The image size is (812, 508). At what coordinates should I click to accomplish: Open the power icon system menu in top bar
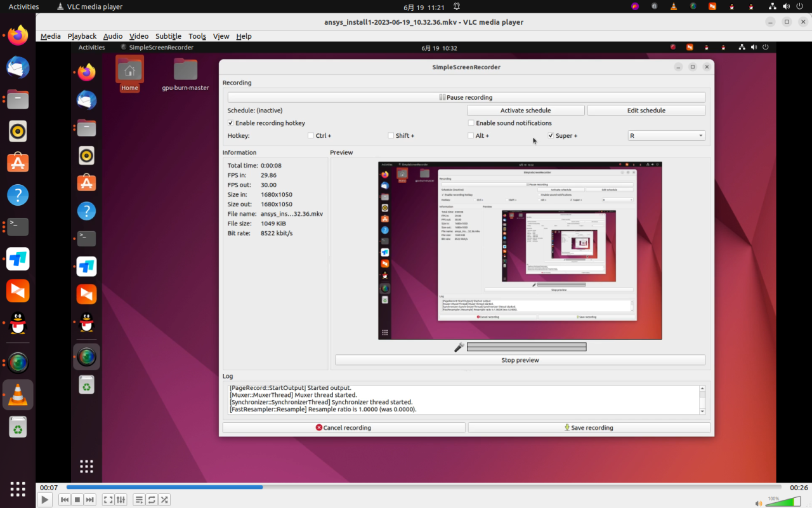[799, 6]
